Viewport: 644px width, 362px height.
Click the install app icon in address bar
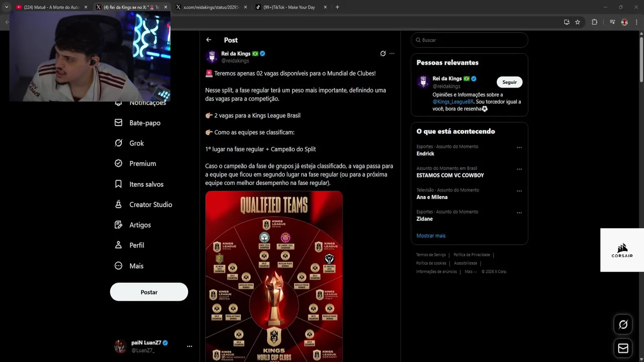tap(567, 22)
